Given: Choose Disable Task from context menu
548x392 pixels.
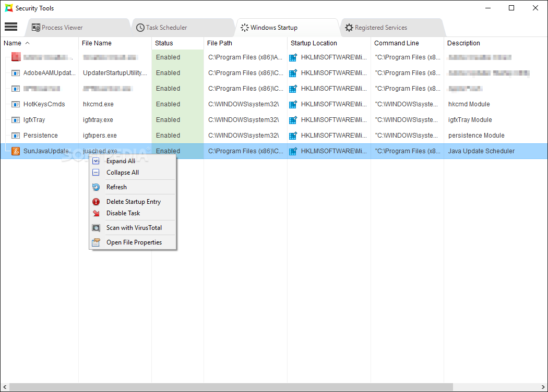Looking at the screenshot, I should tap(133, 213).
